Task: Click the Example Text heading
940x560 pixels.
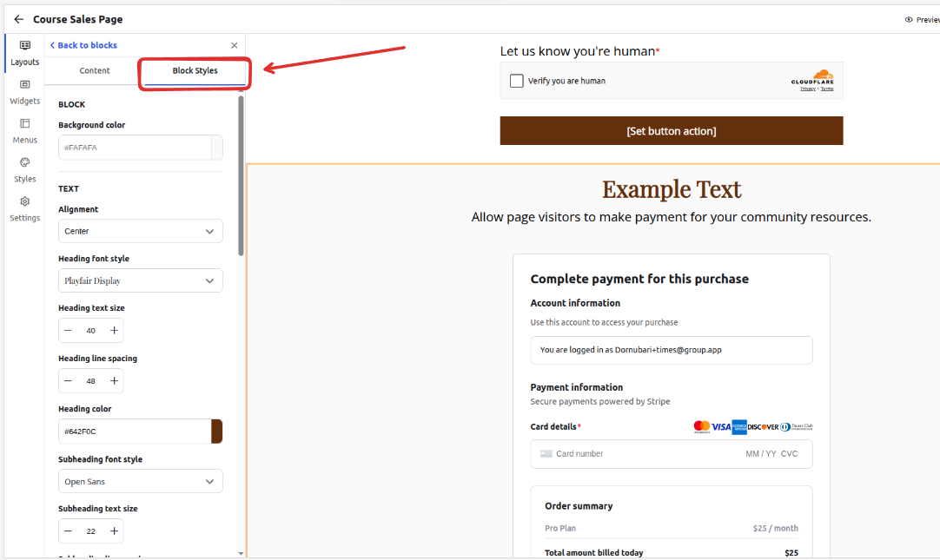Action: click(672, 189)
